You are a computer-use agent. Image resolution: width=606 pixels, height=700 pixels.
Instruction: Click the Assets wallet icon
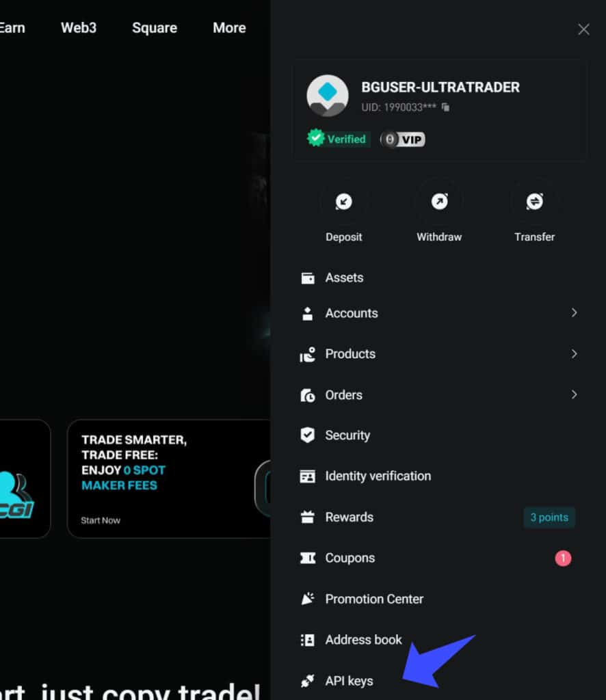308,278
